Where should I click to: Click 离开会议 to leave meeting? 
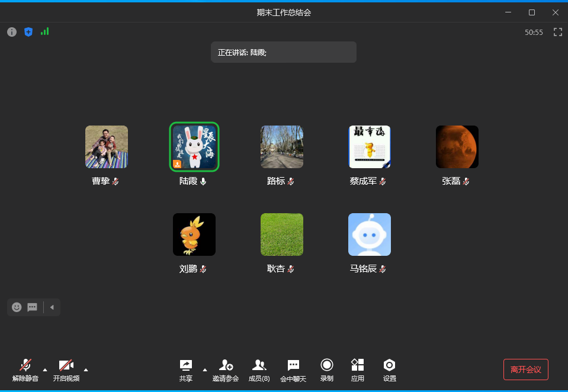coord(525,369)
